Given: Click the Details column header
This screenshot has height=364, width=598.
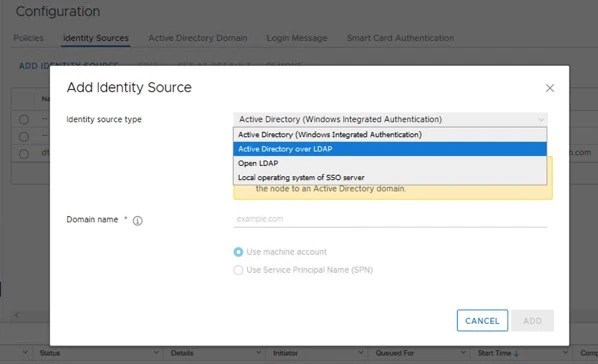Looking at the screenshot, I should [x=182, y=353].
